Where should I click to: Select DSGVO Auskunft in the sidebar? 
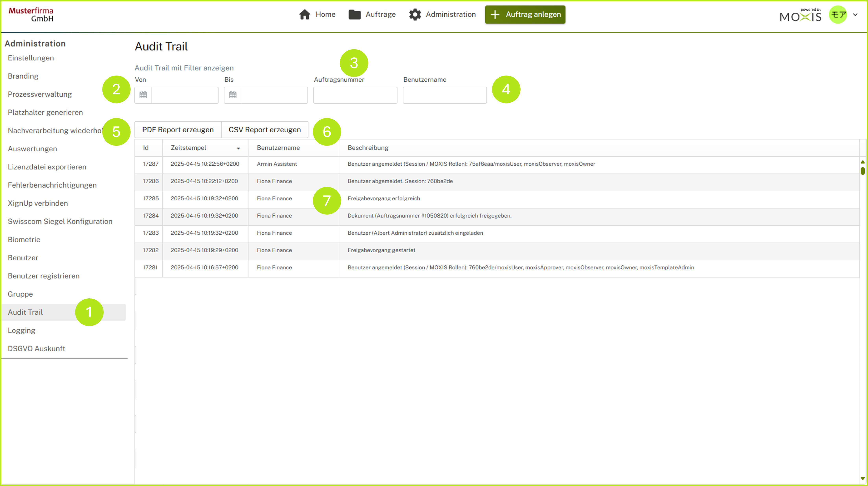36,349
